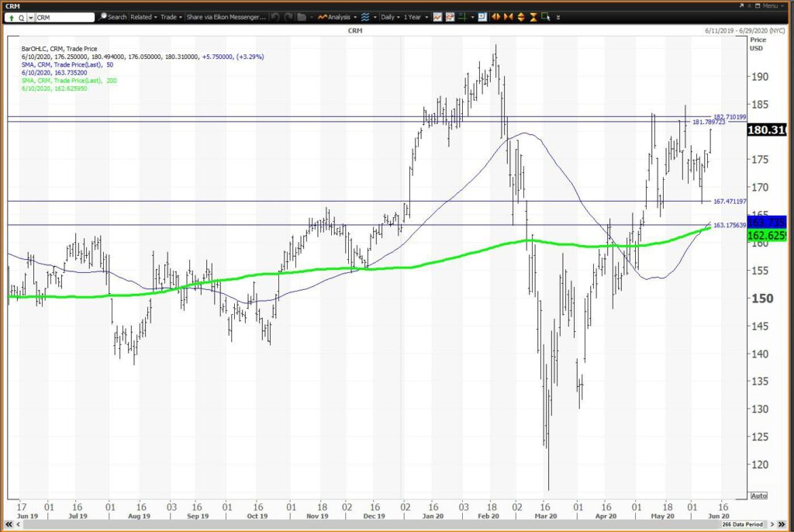Open the Analysis menu
This screenshot has height=532, width=794.
(x=337, y=17)
